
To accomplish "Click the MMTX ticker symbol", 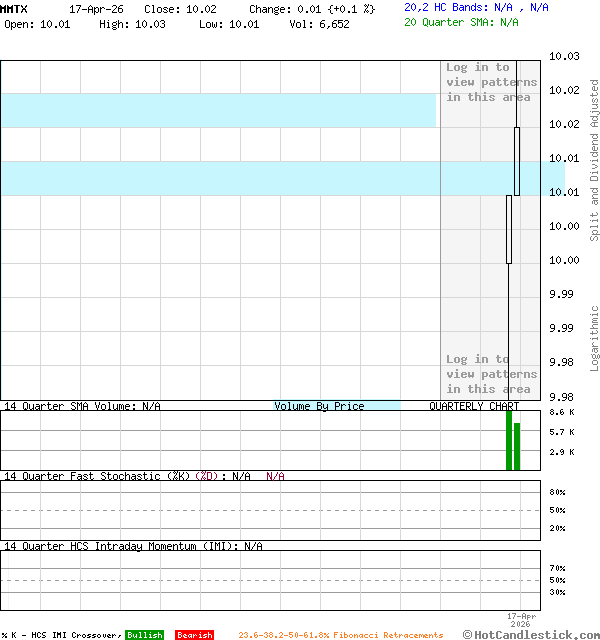I will (14, 8).
